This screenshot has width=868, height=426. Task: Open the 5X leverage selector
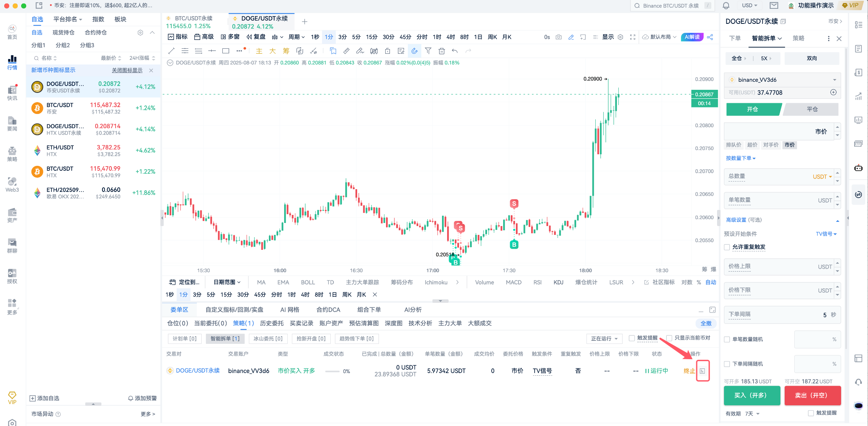(x=766, y=58)
